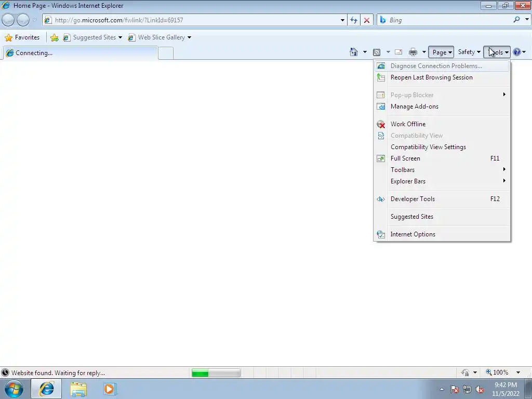The width and height of the screenshot is (532, 399).
Task: Click the Add to Favorites Bar star icon
Action: 54,37
